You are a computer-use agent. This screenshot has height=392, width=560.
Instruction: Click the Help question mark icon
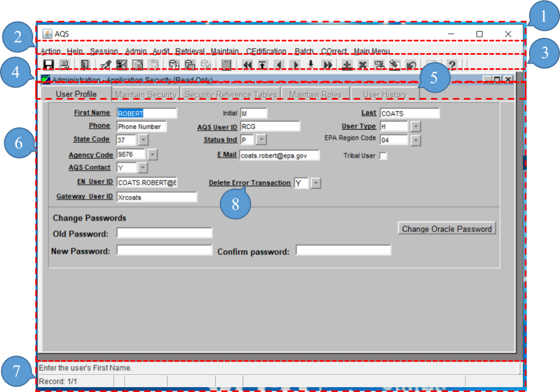453,64
